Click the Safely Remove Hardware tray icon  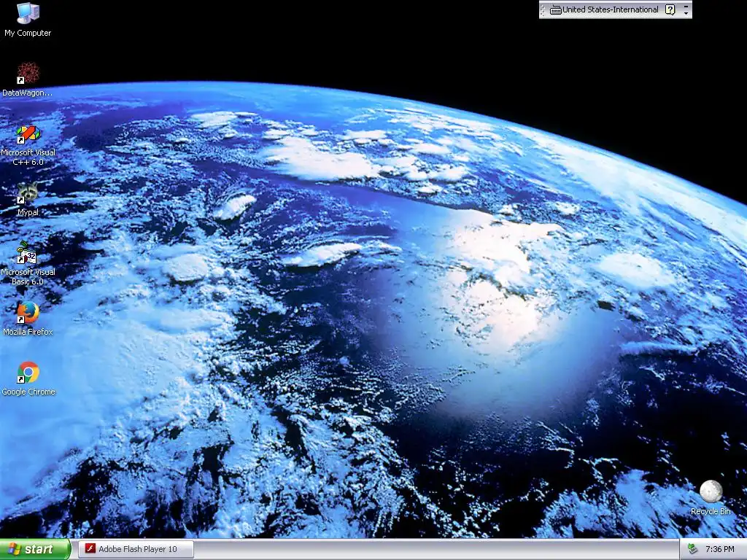point(692,549)
